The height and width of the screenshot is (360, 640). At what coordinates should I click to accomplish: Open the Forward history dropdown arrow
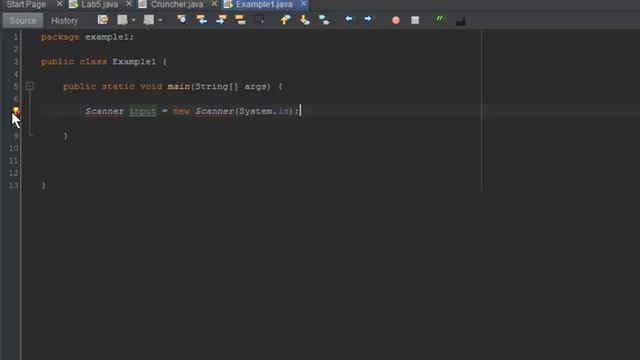(x=160, y=20)
